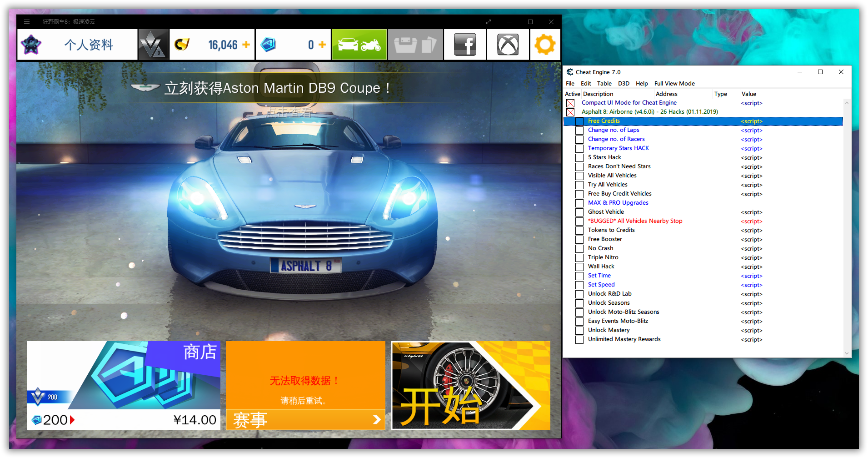
Task: Tick the Change no. of Laps checkbox
Action: pyautogui.click(x=579, y=131)
